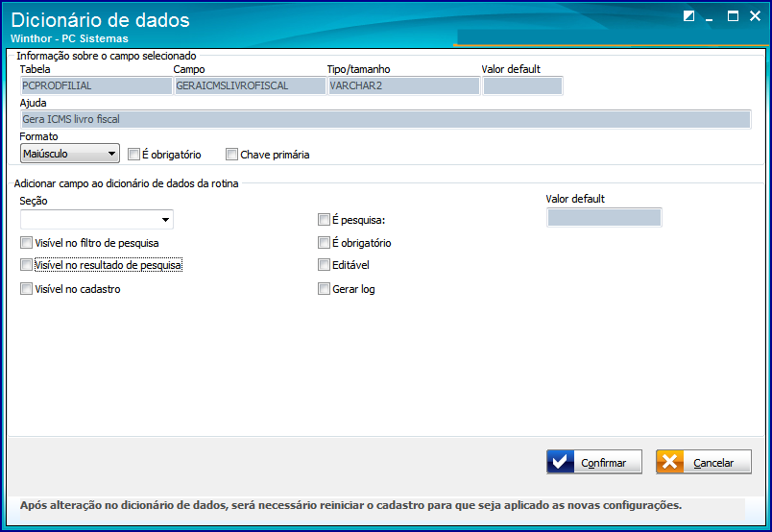Enable the Editável checkbox
Screen dimensions: 772x532
(324, 265)
